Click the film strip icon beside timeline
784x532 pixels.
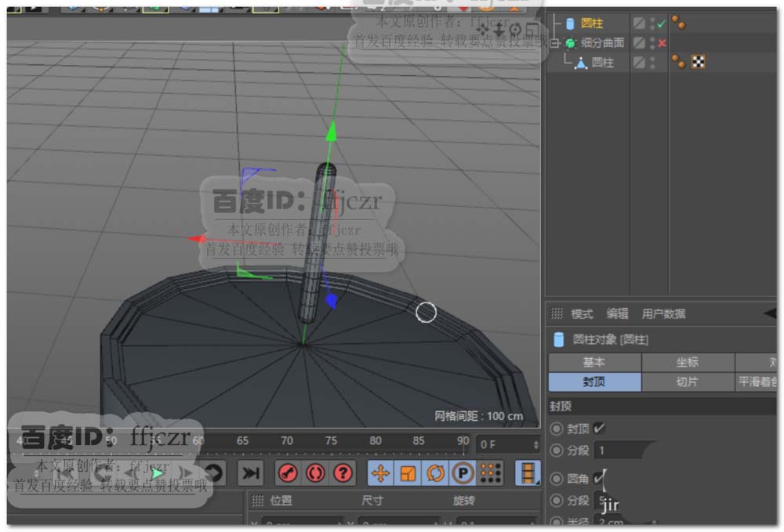(528, 473)
